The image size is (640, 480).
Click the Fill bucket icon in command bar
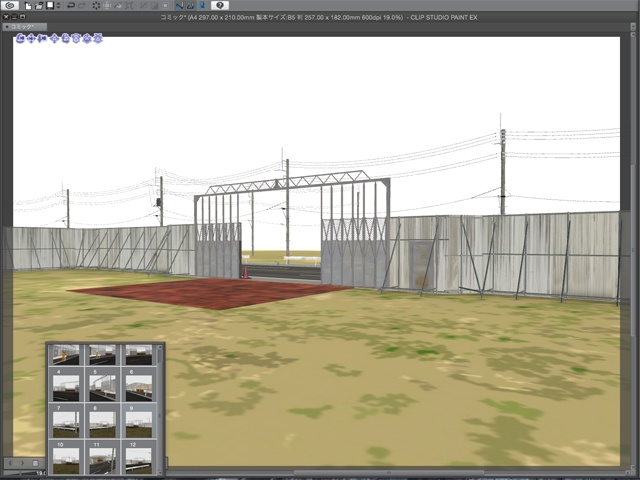tap(118, 6)
